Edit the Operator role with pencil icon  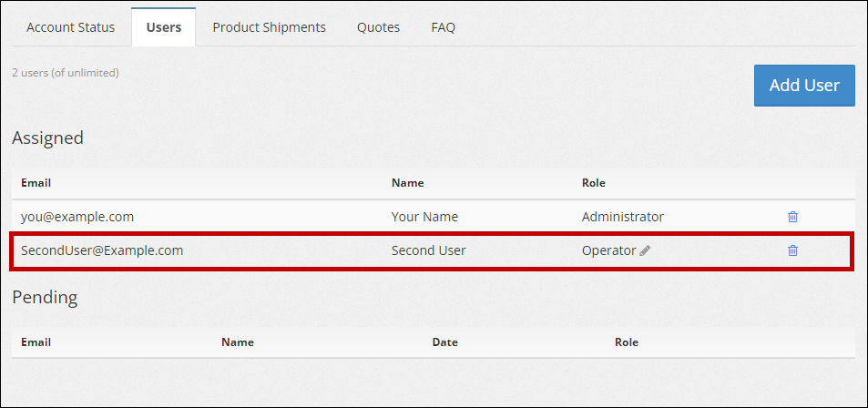[646, 250]
